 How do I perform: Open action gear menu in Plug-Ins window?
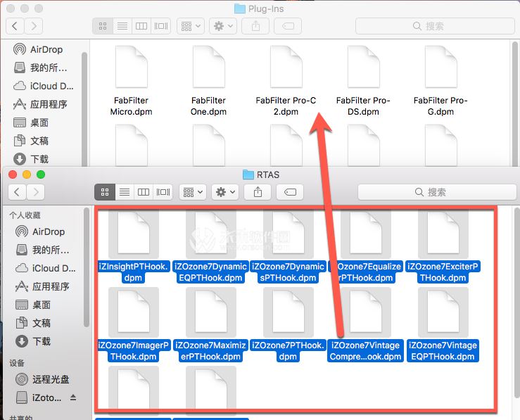(223, 26)
